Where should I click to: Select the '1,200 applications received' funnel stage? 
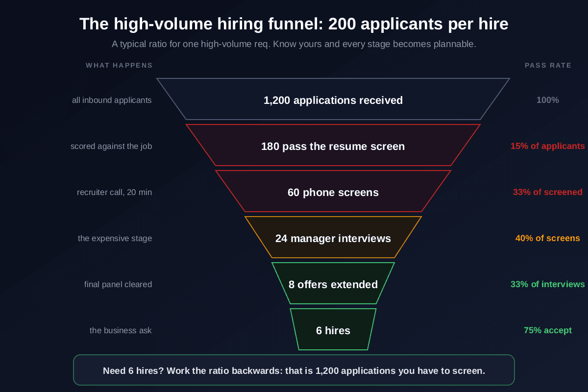pyautogui.click(x=333, y=99)
